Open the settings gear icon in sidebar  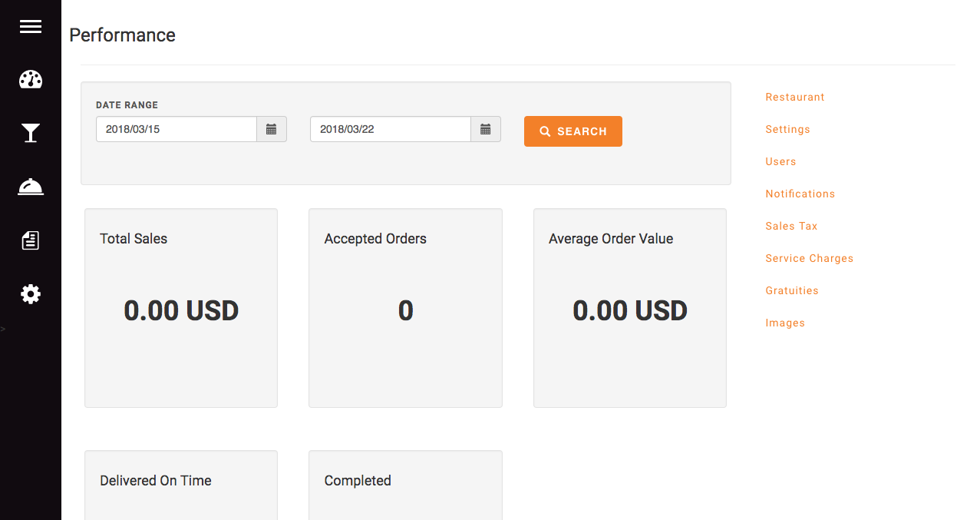31,294
